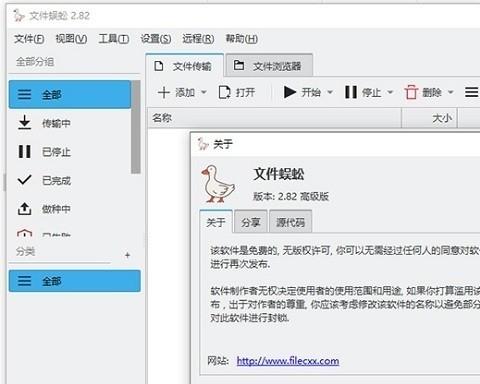The height and width of the screenshot is (384, 480).
Task: Switch to the 分享 tab in the dialog
Action: click(x=251, y=222)
